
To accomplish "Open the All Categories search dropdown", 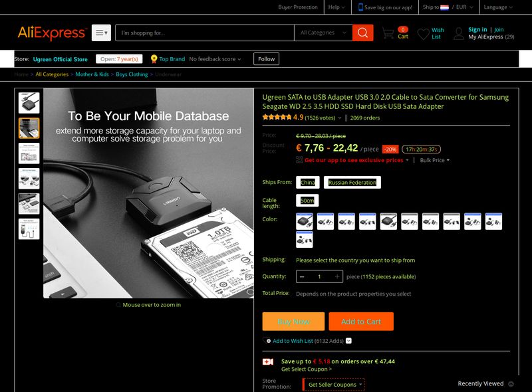I will 323,33.
